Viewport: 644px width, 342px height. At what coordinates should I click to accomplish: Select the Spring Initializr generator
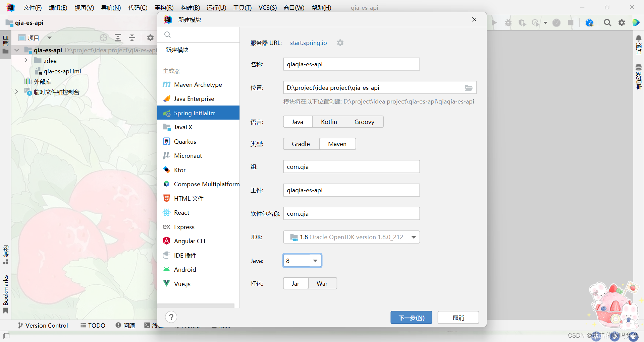pos(198,113)
